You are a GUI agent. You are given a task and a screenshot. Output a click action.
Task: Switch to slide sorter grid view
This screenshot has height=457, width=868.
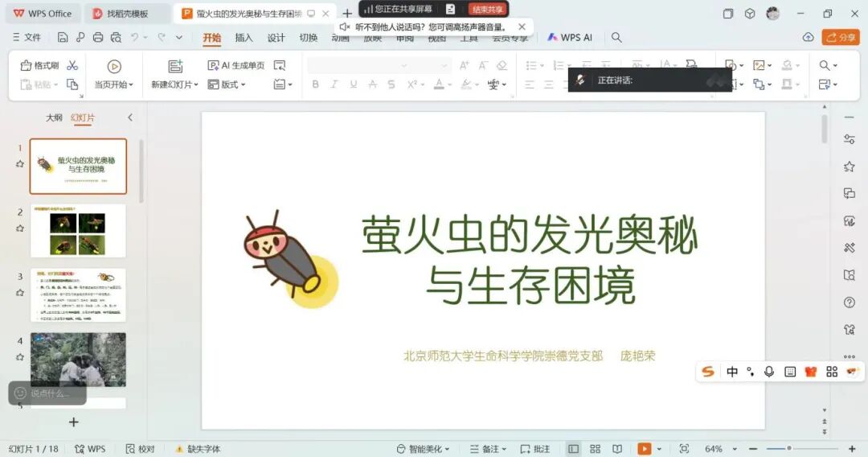pyautogui.click(x=595, y=449)
